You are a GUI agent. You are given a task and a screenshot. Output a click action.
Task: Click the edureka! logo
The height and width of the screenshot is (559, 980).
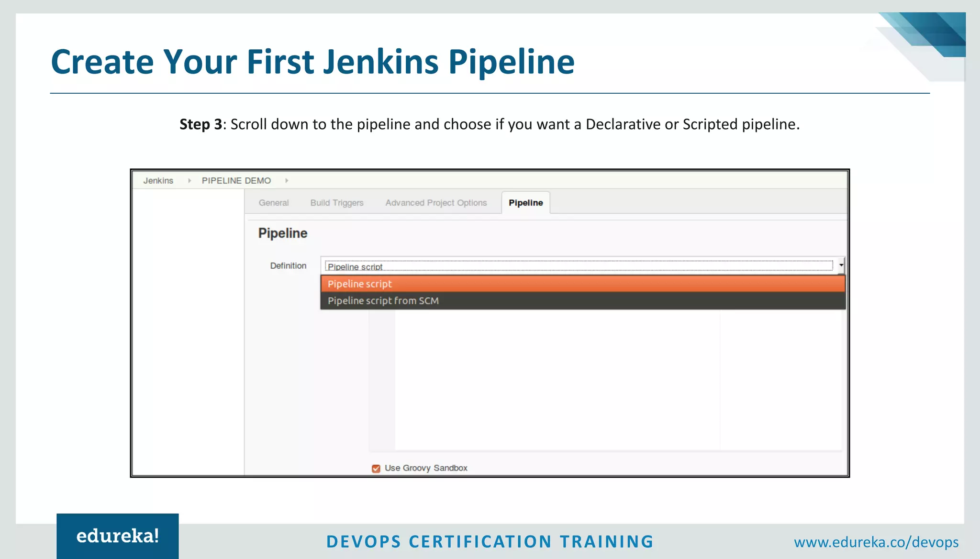point(118,536)
